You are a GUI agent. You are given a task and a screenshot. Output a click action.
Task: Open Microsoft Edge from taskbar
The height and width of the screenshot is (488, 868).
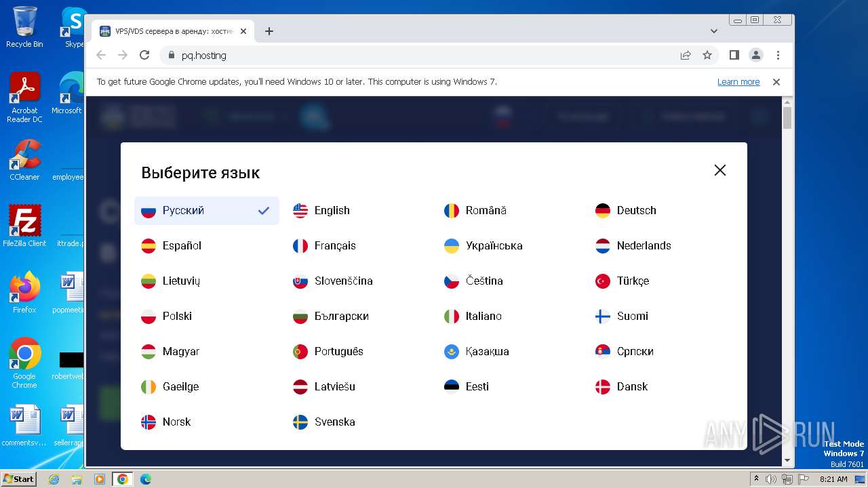point(146,479)
